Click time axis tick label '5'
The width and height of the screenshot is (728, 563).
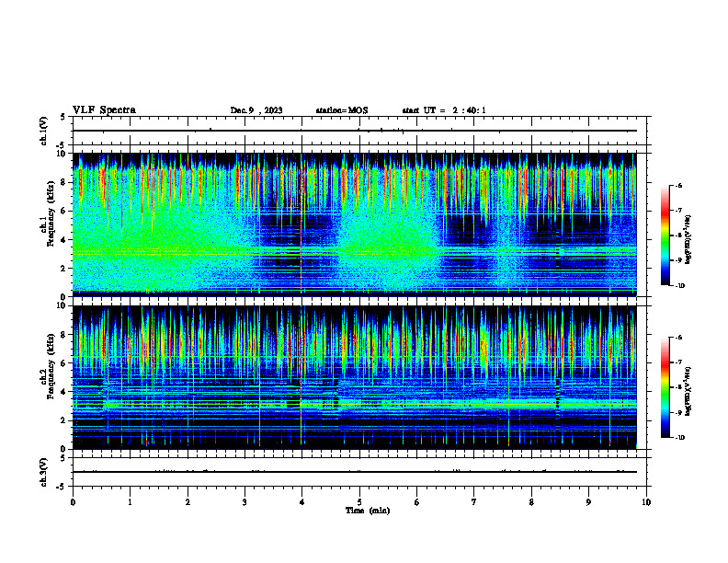click(x=359, y=502)
